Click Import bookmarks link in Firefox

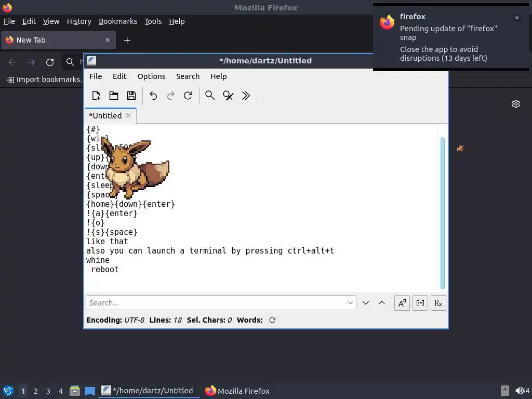pos(45,79)
